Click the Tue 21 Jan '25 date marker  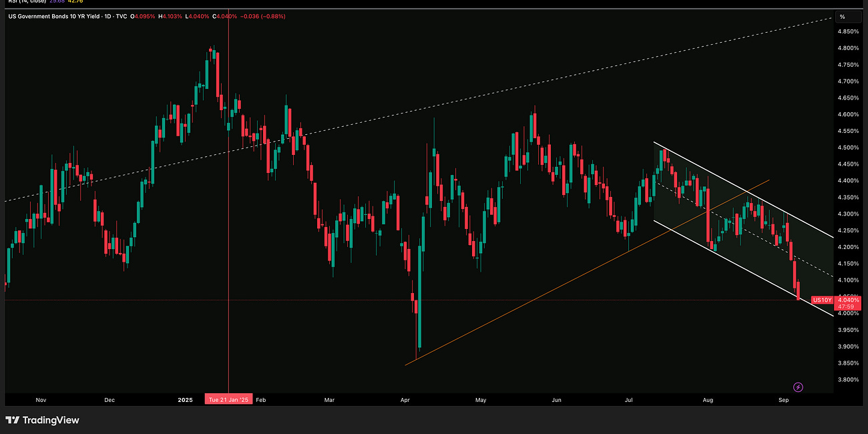(228, 399)
